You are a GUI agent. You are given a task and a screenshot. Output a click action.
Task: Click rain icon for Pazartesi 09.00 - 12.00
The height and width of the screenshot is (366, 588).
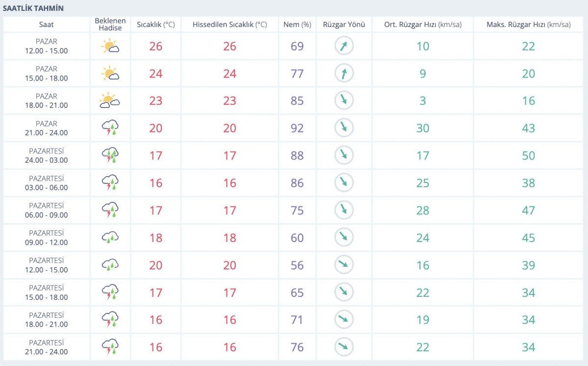(x=110, y=238)
